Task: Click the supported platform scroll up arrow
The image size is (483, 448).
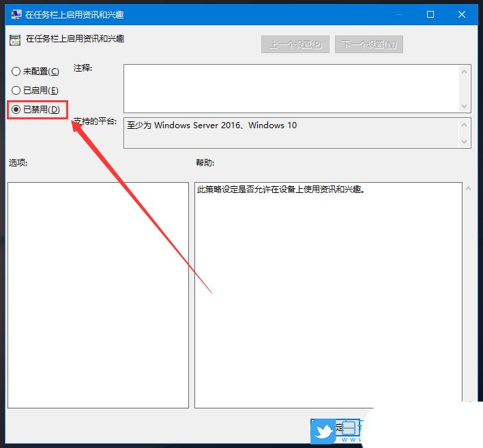Action: point(464,125)
